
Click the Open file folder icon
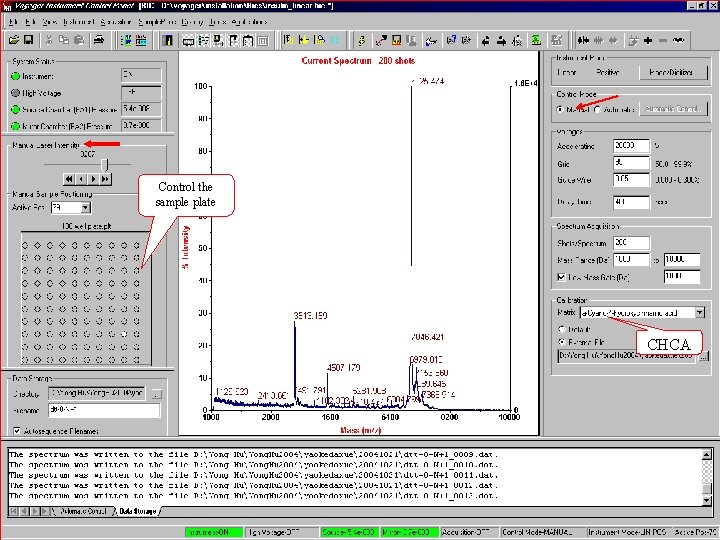click(x=14, y=40)
